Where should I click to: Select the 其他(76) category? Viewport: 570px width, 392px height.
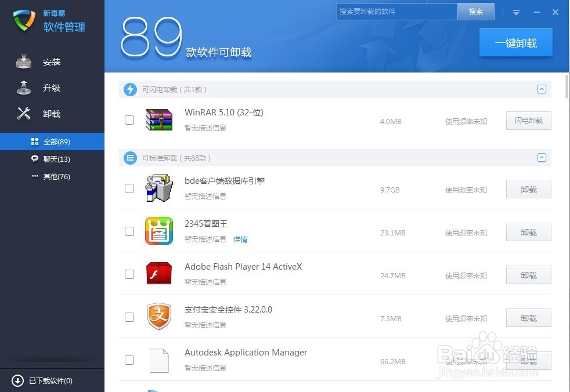(x=52, y=176)
